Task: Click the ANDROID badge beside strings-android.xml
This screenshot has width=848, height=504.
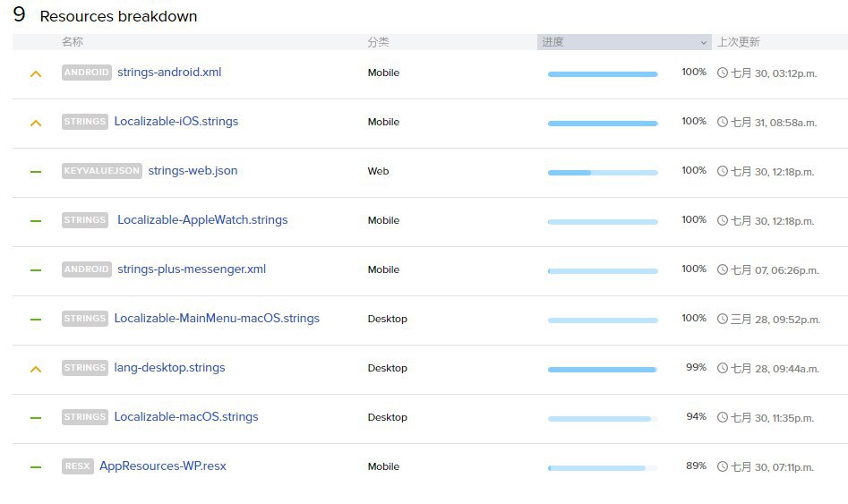Action: point(86,73)
